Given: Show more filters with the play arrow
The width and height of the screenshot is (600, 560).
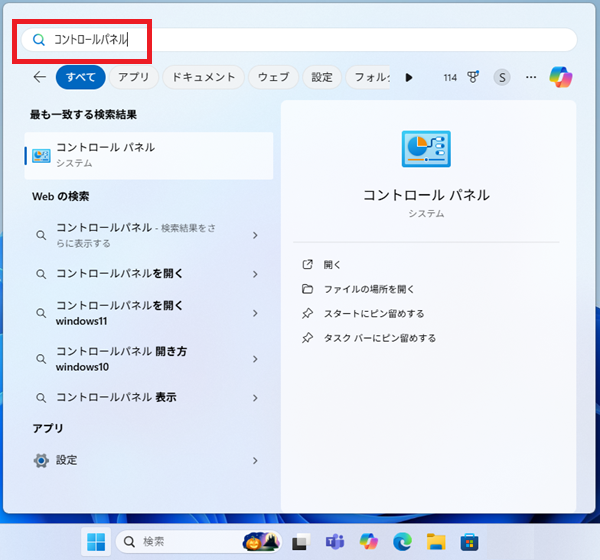Looking at the screenshot, I should [409, 78].
